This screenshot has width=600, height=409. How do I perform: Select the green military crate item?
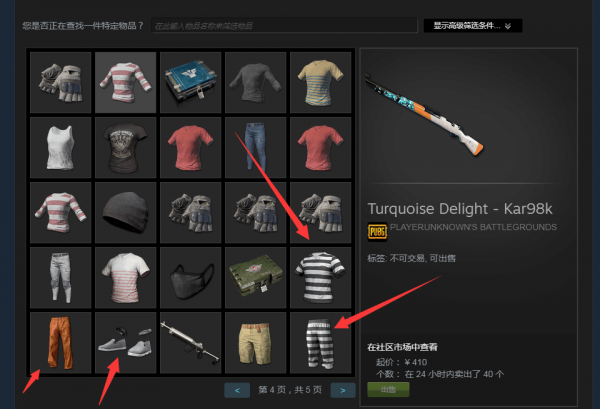pyautogui.click(x=256, y=277)
